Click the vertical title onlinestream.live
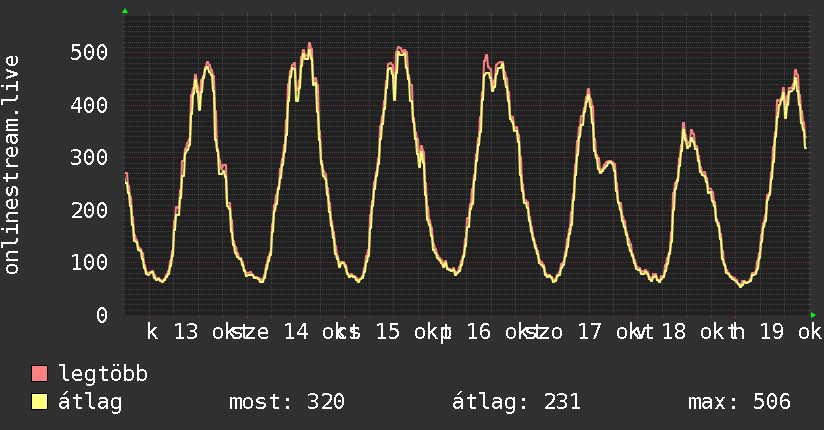The image size is (824, 430). 11,165
